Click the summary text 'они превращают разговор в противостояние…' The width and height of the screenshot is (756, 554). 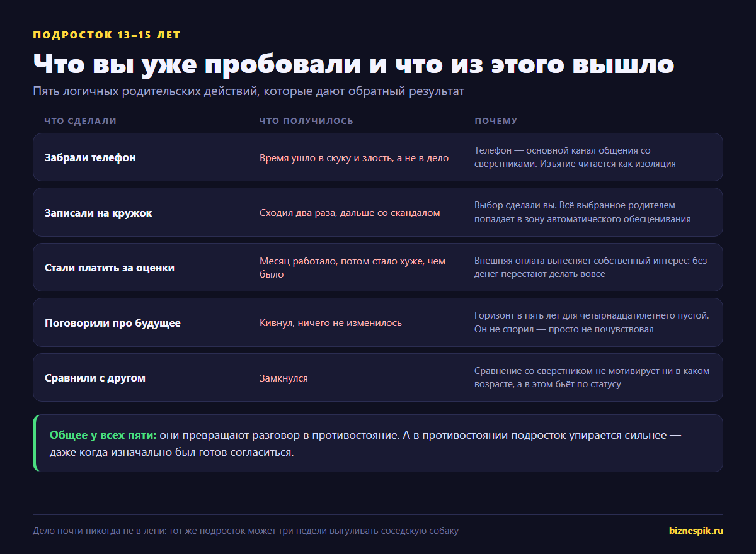coord(365,443)
